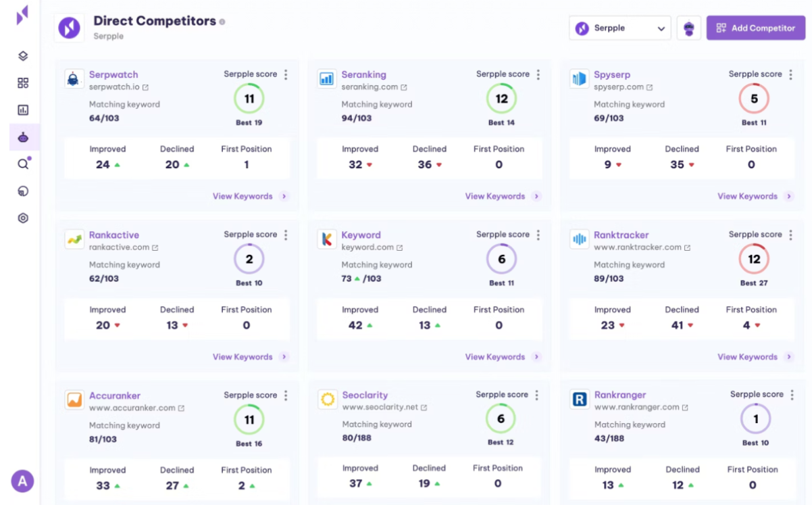The width and height of the screenshot is (812, 507).
Task: Open the keyword search icon in the sidebar
Action: click(x=23, y=164)
